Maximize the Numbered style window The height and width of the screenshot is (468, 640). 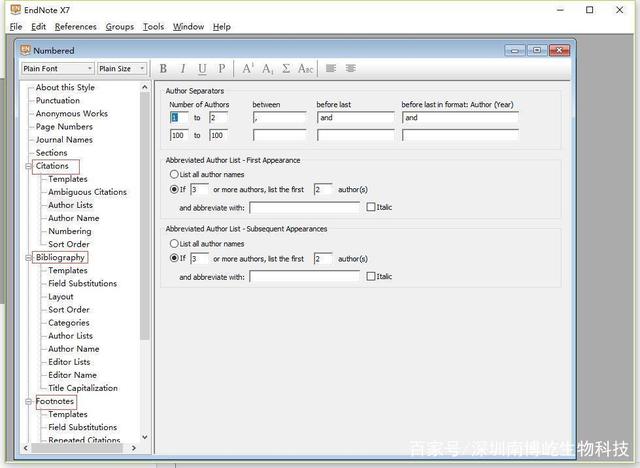(537, 50)
